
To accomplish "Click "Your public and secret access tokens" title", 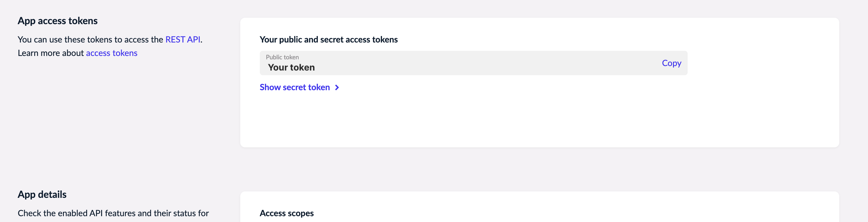I will tap(329, 39).
